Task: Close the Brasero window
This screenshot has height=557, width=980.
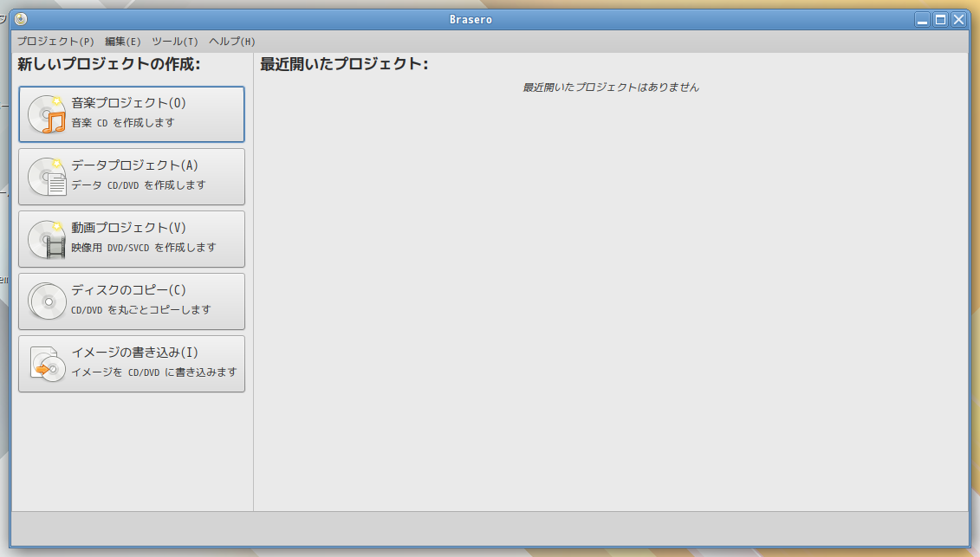Action: click(x=958, y=19)
